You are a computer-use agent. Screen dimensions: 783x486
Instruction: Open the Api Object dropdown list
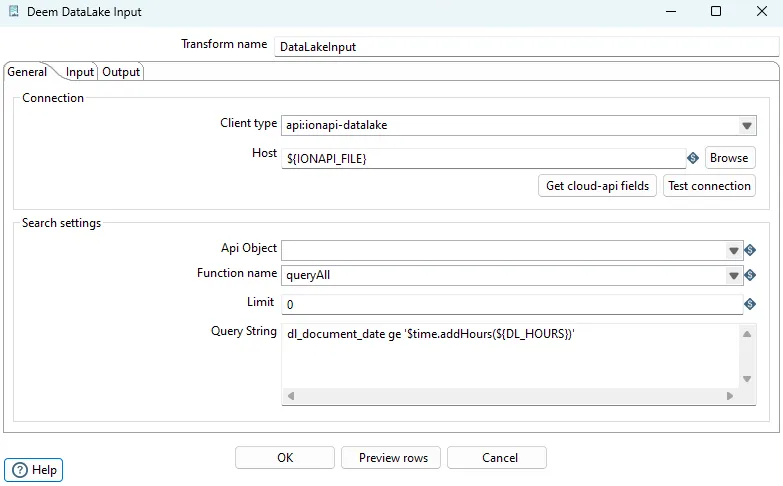(x=734, y=251)
